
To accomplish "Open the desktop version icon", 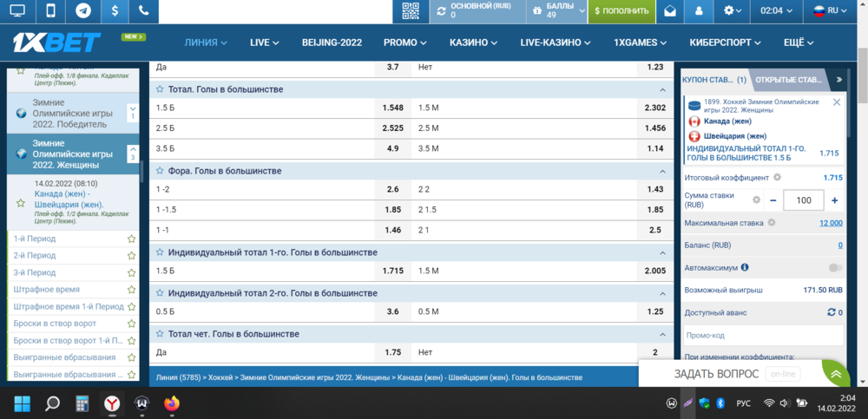I will [x=17, y=11].
